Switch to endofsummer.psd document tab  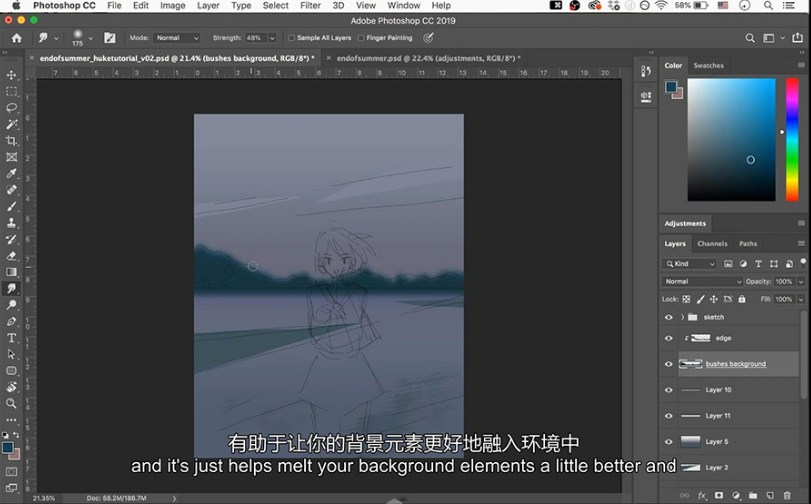tap(428, 58)
